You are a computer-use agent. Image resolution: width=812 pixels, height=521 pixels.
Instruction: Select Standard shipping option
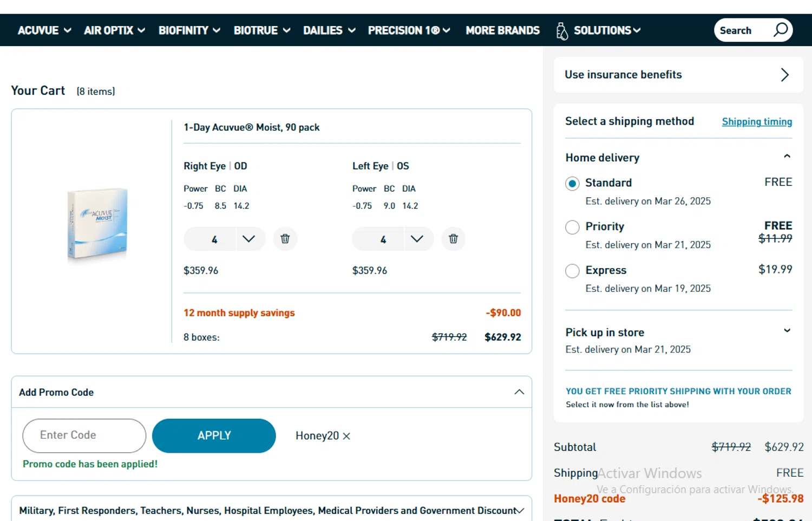[572, 184]
